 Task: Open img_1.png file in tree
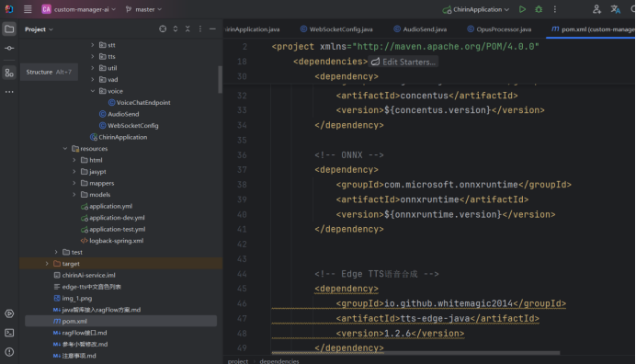(73, 298)
